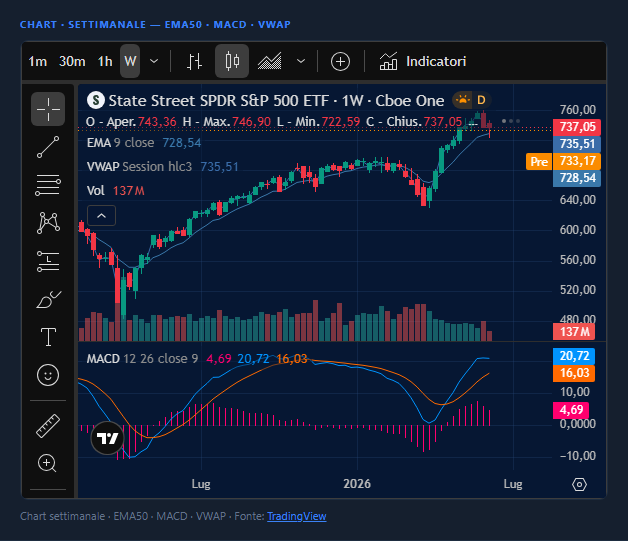Select the trend line drawing tool

click(48, 147)
